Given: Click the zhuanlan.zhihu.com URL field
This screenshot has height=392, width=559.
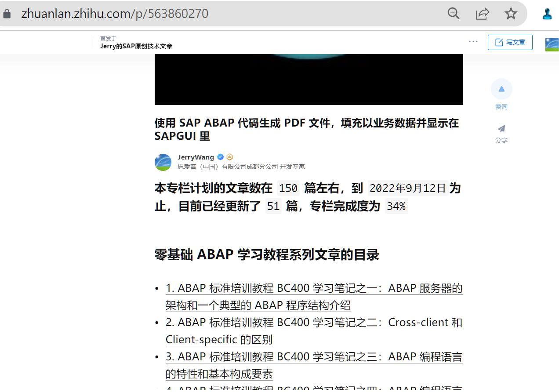Looking at the screenshot, I should [115, 14].
